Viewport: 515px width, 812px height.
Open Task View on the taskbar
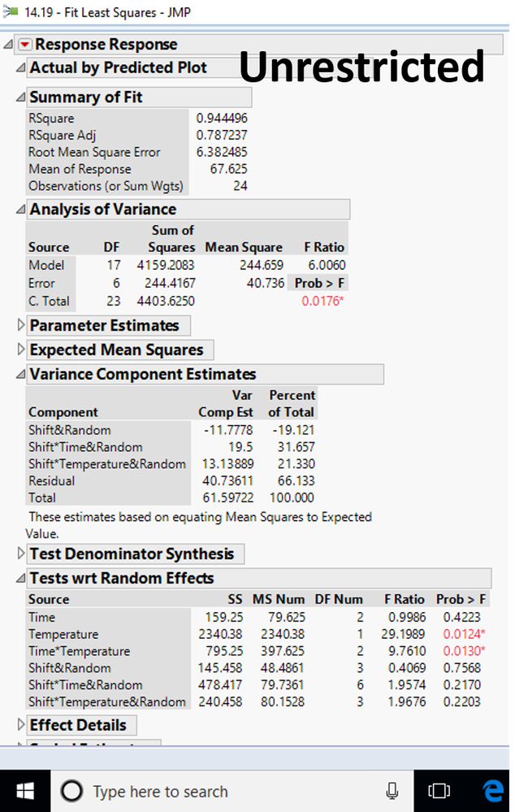pos(439,792)
